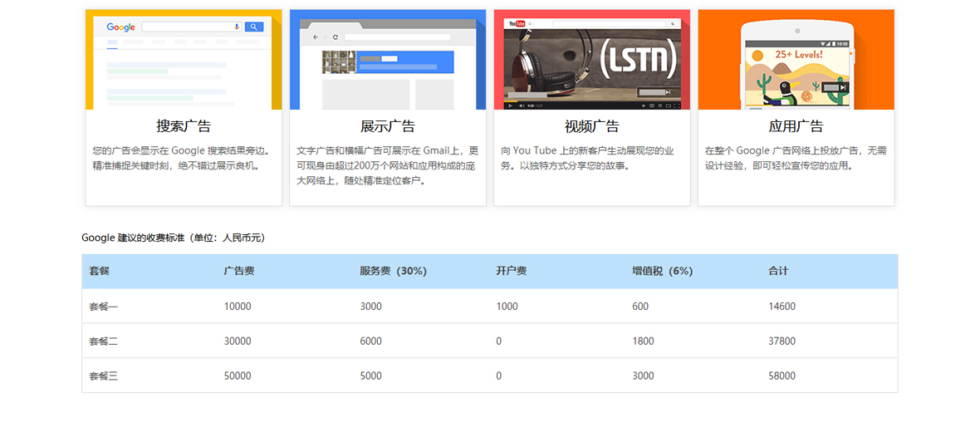Click the fullscreen icon in video illustration
980x422 pixels.
pos(677,105)
